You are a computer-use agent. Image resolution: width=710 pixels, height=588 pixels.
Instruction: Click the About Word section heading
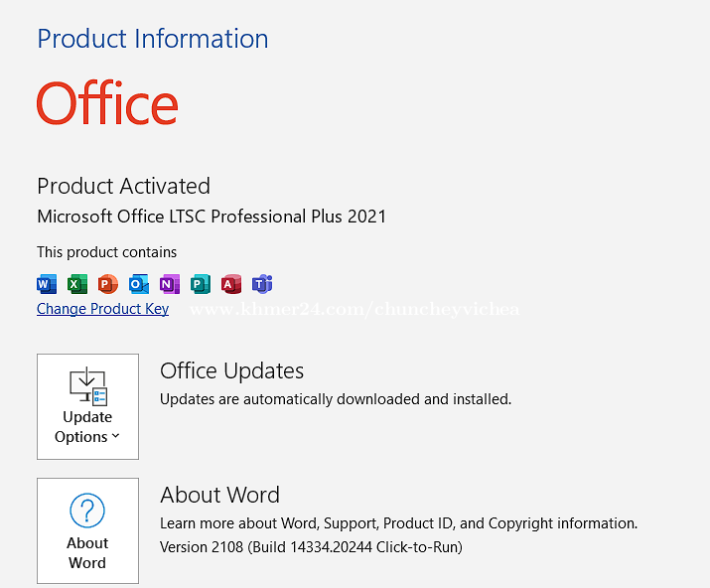click(219, 495)
